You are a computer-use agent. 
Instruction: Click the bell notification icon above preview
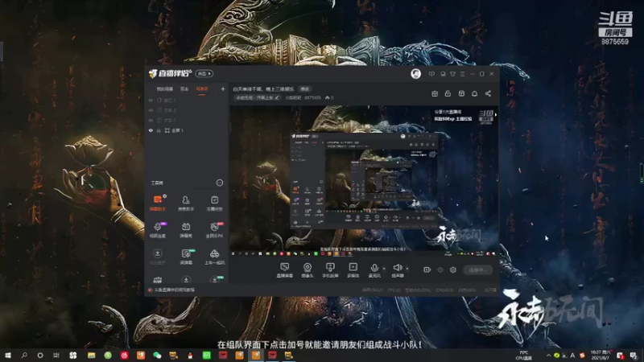474,93
